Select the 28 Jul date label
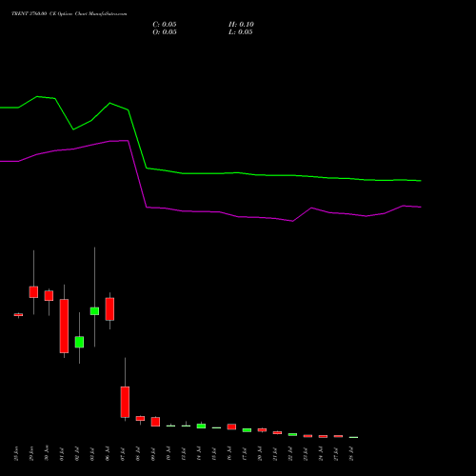This screenshot has height=476, width=476. [351, 454]
